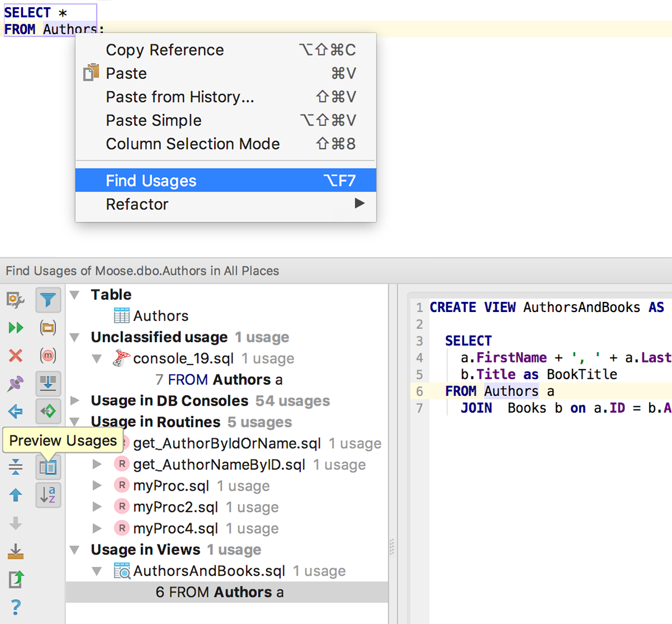The width and height of the screenshot is (672, 624).
Task: Click the routine icon of myProc2.sql
Action: click(x=122, y=507)
